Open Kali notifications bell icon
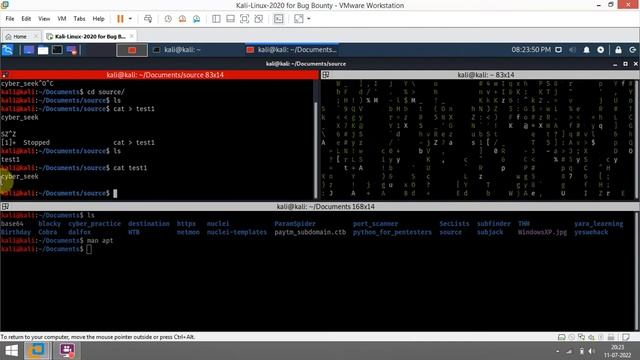The width and height of the screenshot is (640, 360). click(x=587, y=50)
